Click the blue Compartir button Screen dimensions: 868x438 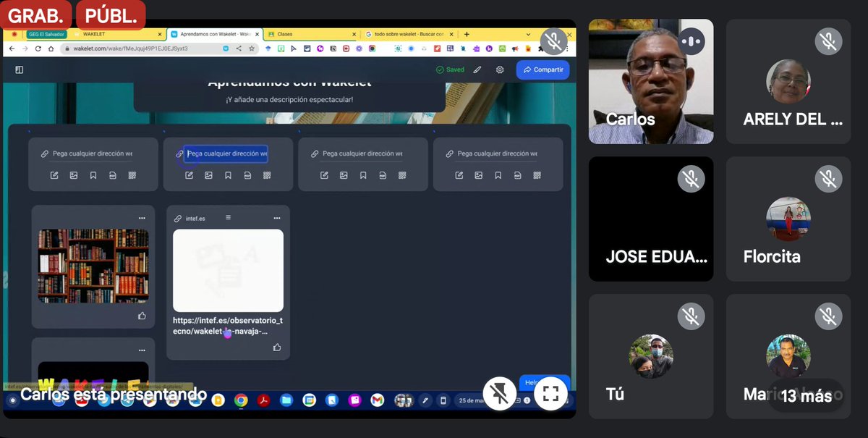point(542,70)
